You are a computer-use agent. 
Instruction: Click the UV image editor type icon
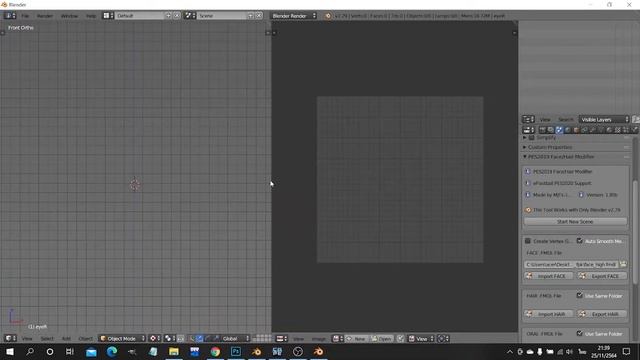(282, 338)
